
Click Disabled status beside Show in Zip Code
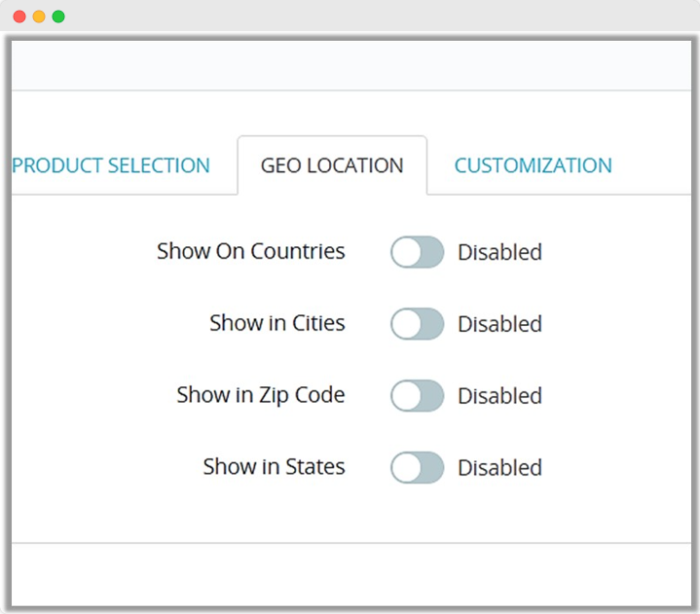click(x=499, y=396)
